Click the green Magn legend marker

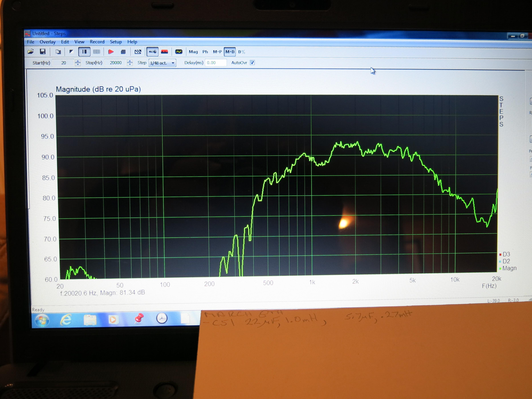click(x=500, y=268)
